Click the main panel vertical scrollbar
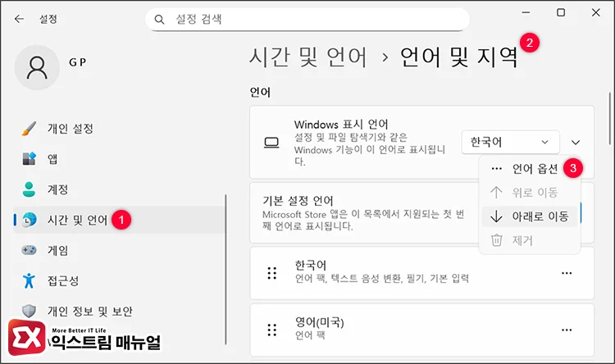The image size is (615, 364). point(609,118)
